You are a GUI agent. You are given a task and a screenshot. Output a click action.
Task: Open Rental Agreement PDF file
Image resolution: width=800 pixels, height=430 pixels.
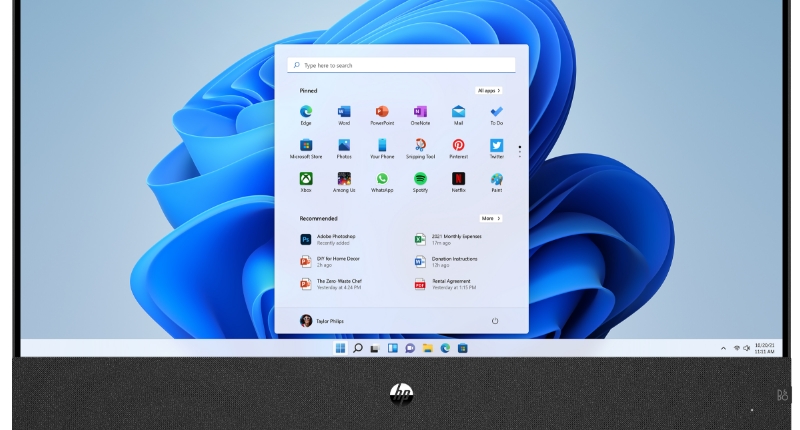(x=445, y=284)
